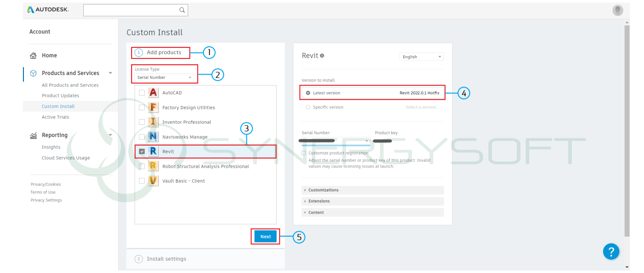Open All Products and Services
Viewport: 644px width, 273px height.
[70, 85]
